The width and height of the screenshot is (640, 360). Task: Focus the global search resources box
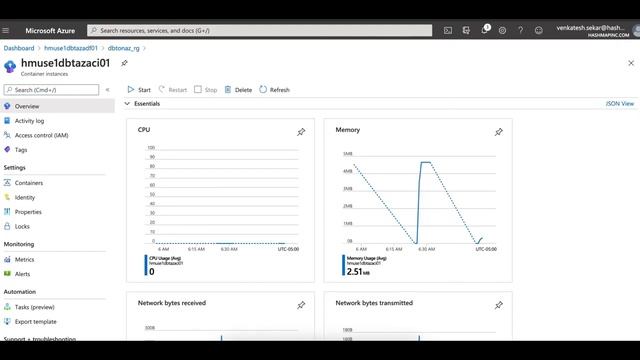click(260, 31)
